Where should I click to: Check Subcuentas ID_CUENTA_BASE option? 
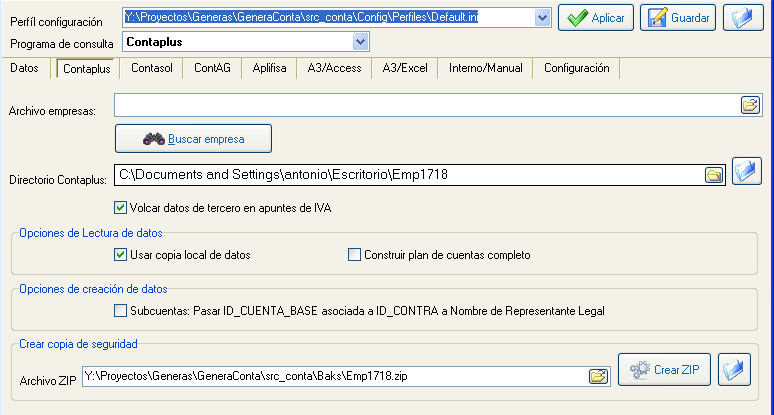click(x=120, y=310)
